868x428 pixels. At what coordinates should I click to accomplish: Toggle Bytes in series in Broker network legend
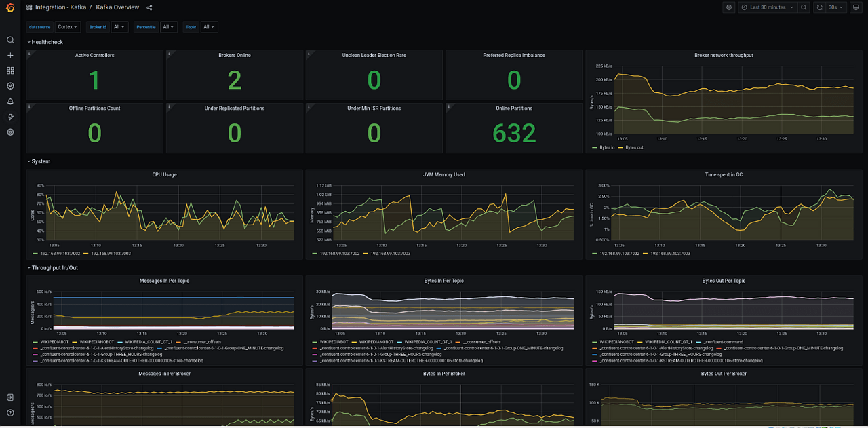click(x=607, y=147)
